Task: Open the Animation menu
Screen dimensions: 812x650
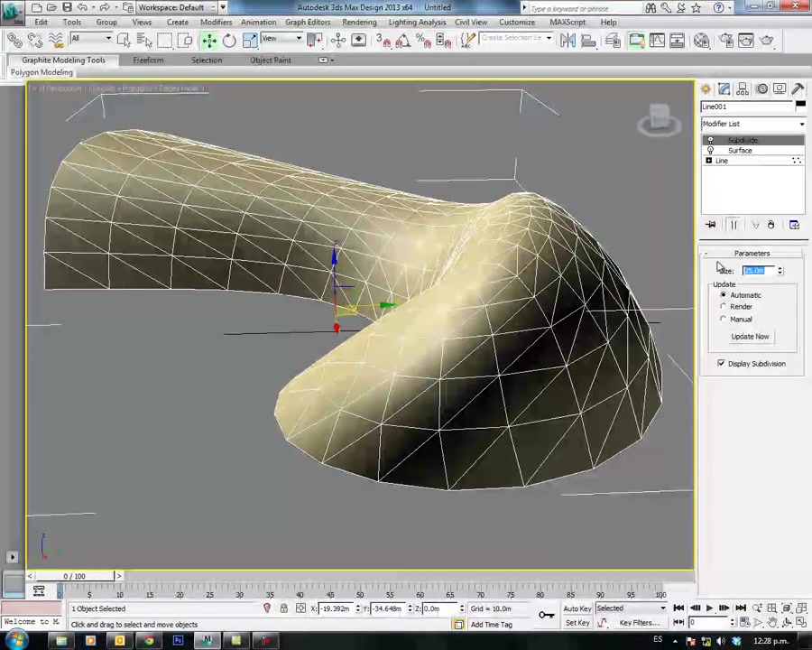Action: 258,22
